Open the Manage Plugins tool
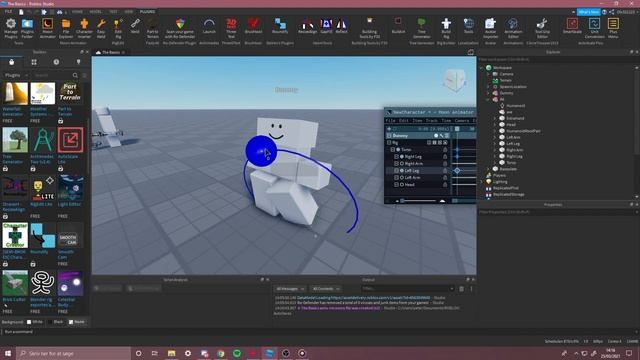This screenshot has width=640, height=360. 11,28
